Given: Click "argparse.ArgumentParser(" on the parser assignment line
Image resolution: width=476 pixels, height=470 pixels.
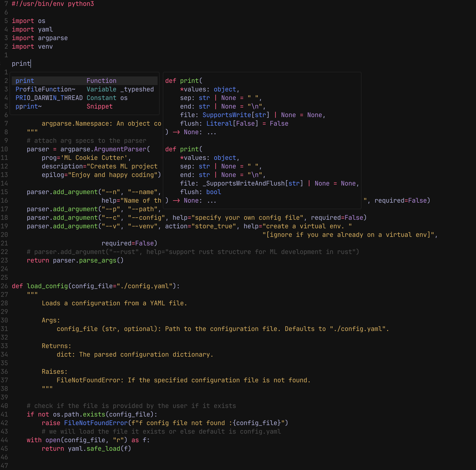Looking at the screenshot, I should click(105, 149).
